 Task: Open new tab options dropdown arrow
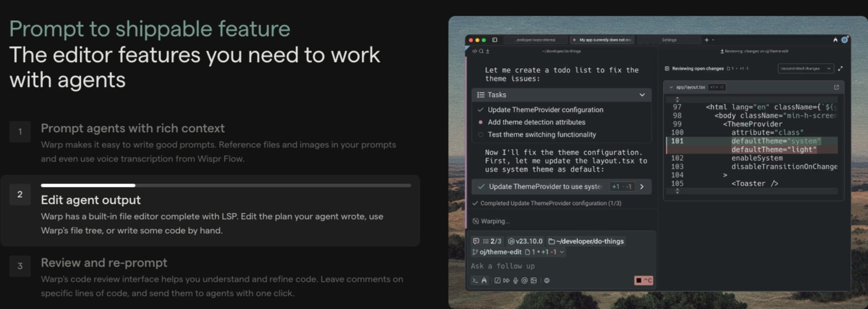(x=713, y=40)
